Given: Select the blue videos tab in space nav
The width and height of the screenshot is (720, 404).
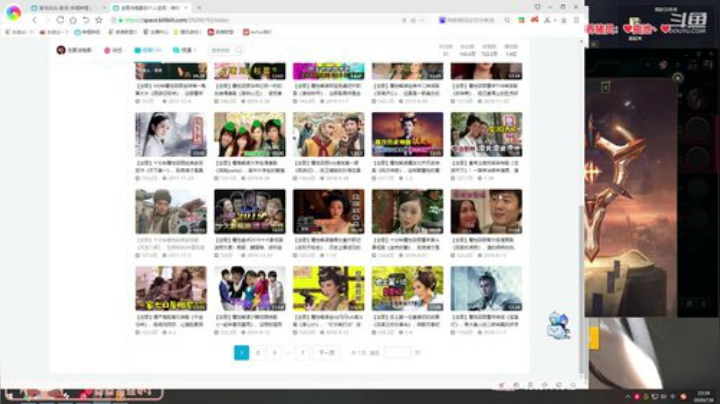Looking at the screenshot, I should pos(147,50).
